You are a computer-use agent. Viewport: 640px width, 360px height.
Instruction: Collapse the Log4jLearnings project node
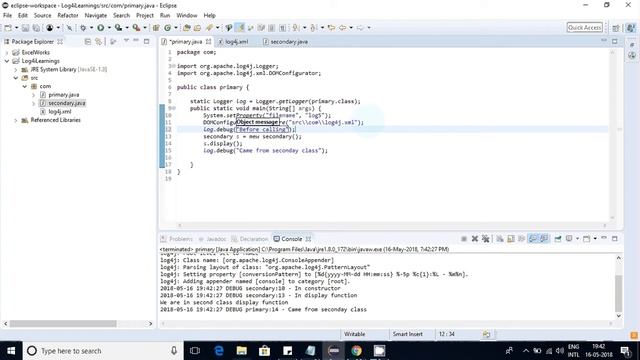point(7,61)
